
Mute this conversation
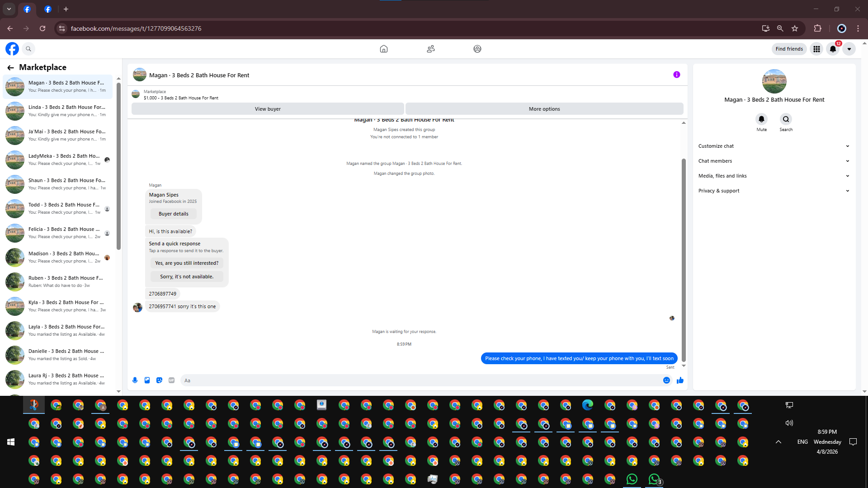click(x=761, y=119)
